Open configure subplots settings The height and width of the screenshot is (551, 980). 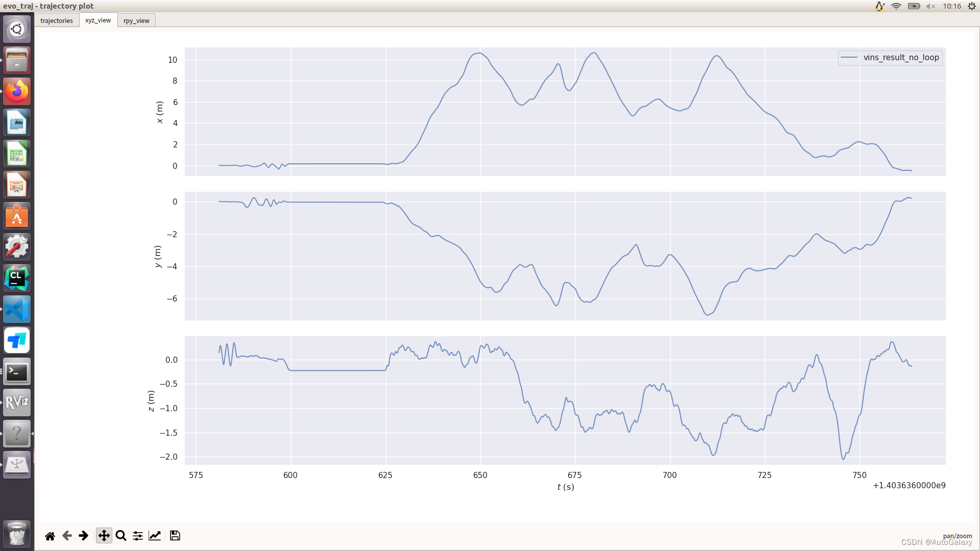pos(138,536)
